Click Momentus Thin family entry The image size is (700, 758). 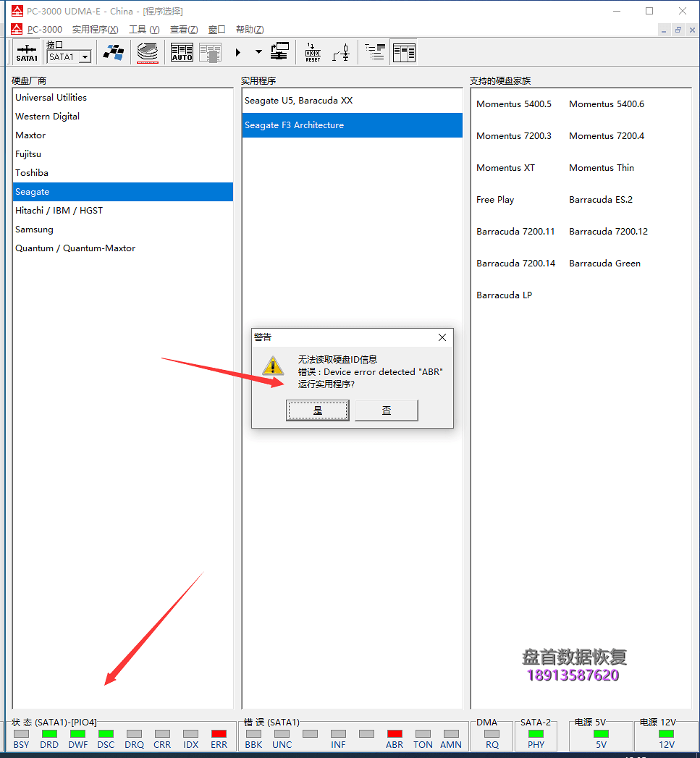(x=601, y=168)
